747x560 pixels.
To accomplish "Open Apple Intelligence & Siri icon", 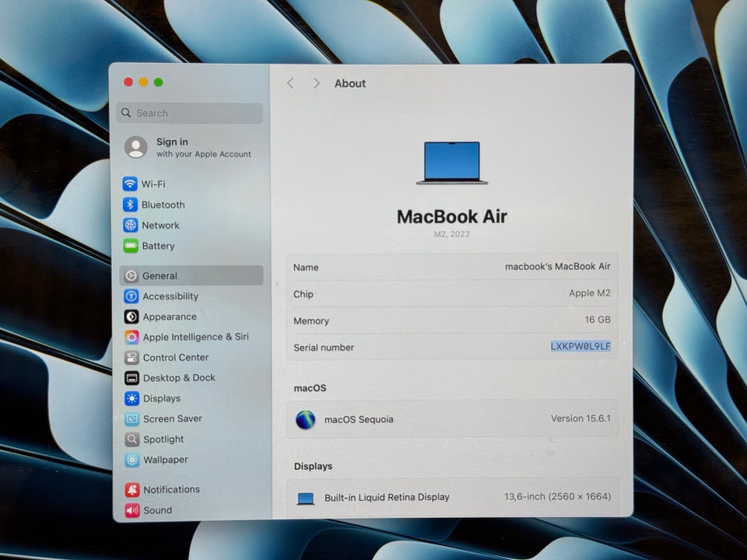I will click(132, 337).
